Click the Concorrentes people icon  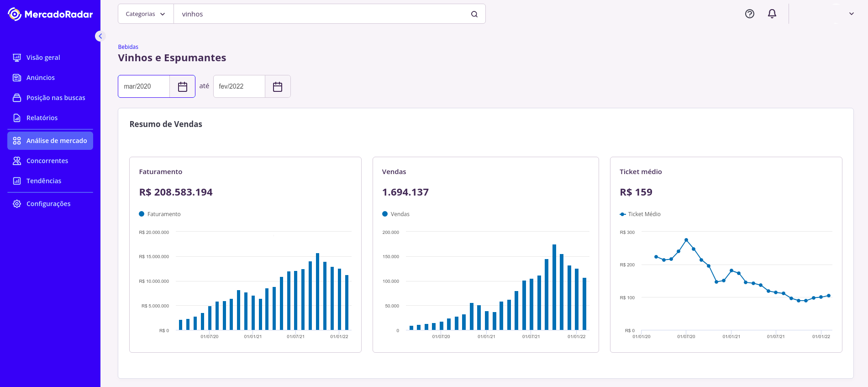(x=17, y=161)
